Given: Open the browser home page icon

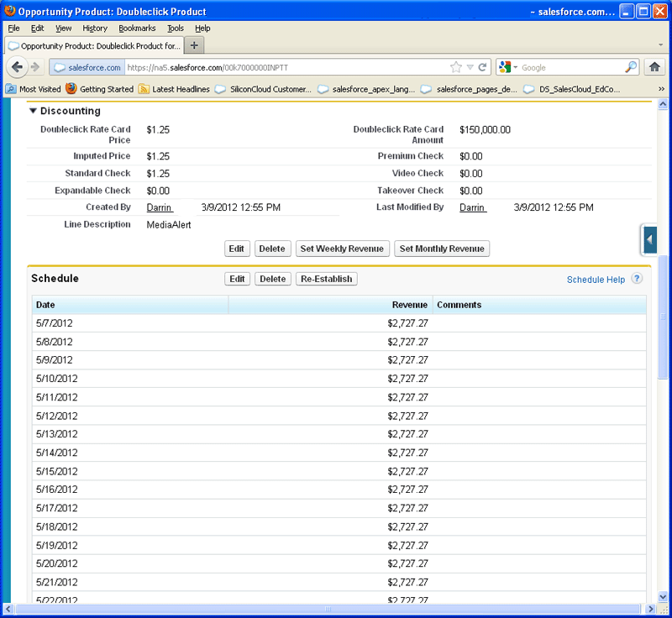Looking at the screenshot, I should [656, 68].
